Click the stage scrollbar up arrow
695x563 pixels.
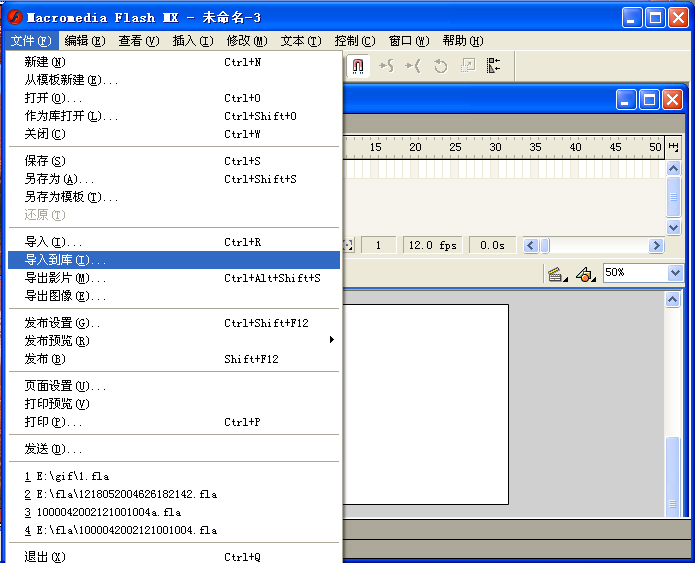tap(672, 300)
